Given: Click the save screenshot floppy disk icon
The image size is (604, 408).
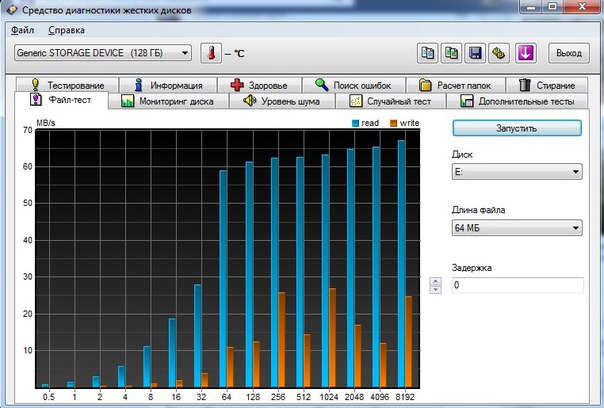Looking at the screenshot, I should 476,52.
